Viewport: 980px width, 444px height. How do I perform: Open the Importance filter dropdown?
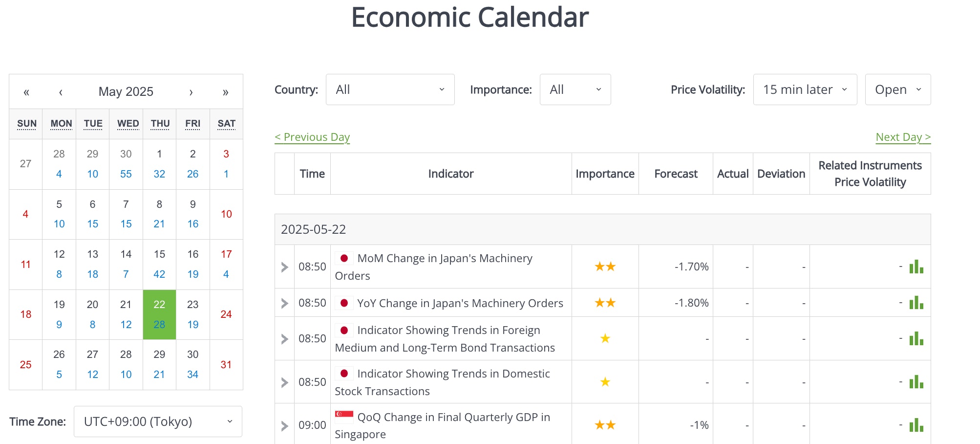(x=575, y=89)
